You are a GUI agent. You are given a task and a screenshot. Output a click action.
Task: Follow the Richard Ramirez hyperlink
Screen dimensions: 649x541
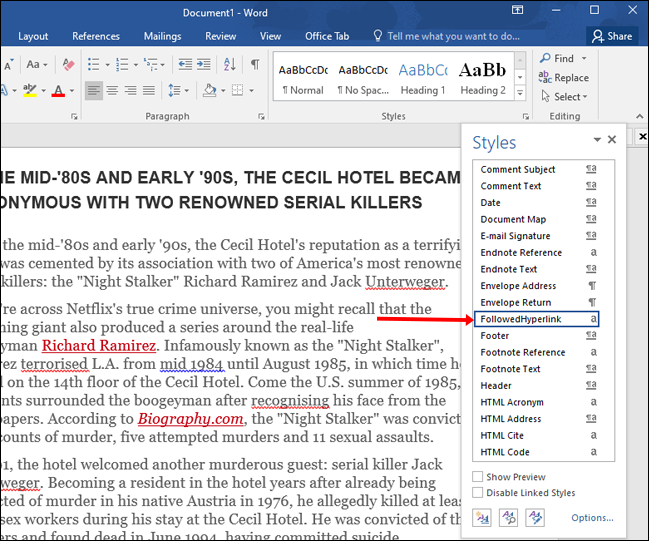tap(99, 345)
